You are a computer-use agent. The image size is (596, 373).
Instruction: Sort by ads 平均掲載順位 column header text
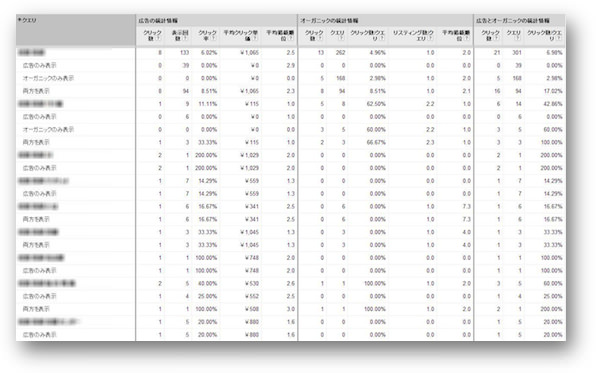point(279,35)
